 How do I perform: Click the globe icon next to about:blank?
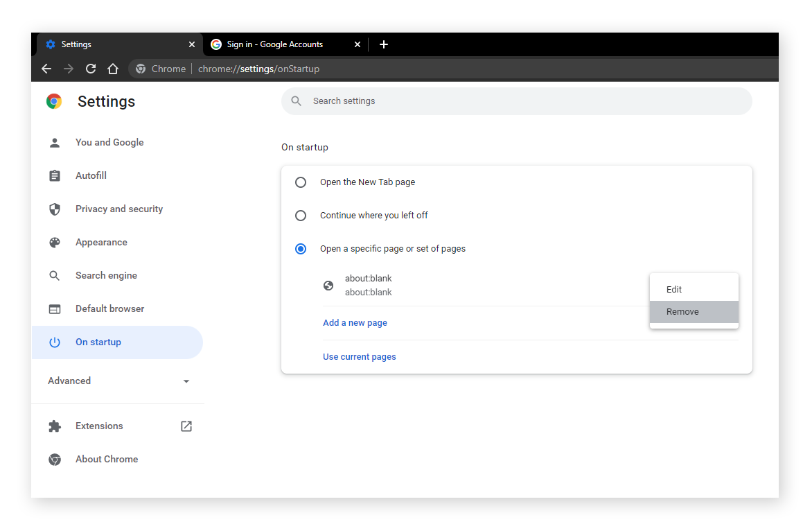click(x=328, y=286)
